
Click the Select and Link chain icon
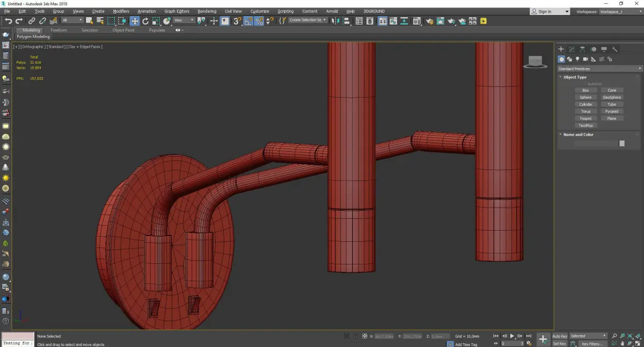tap(32, 21)
